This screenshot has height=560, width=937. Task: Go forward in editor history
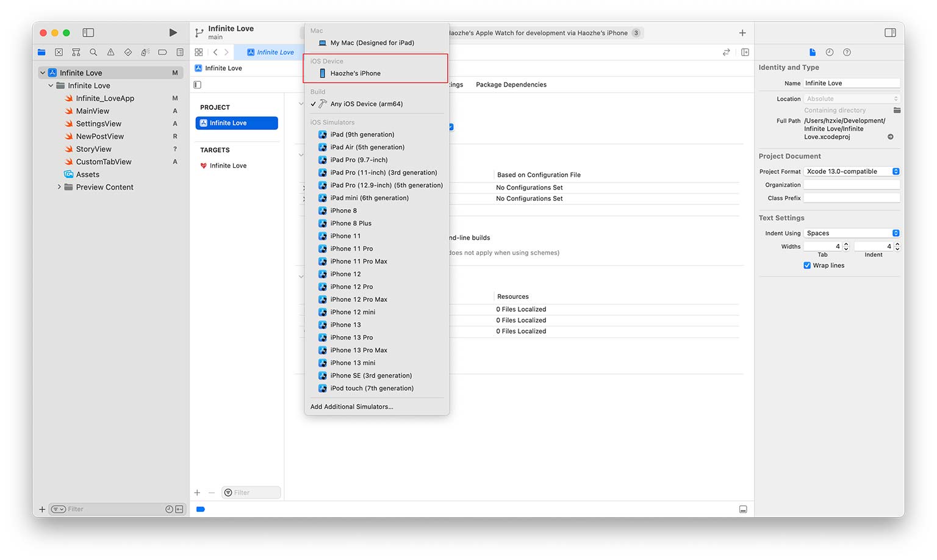pyautogui.click(x=226, y=52)
